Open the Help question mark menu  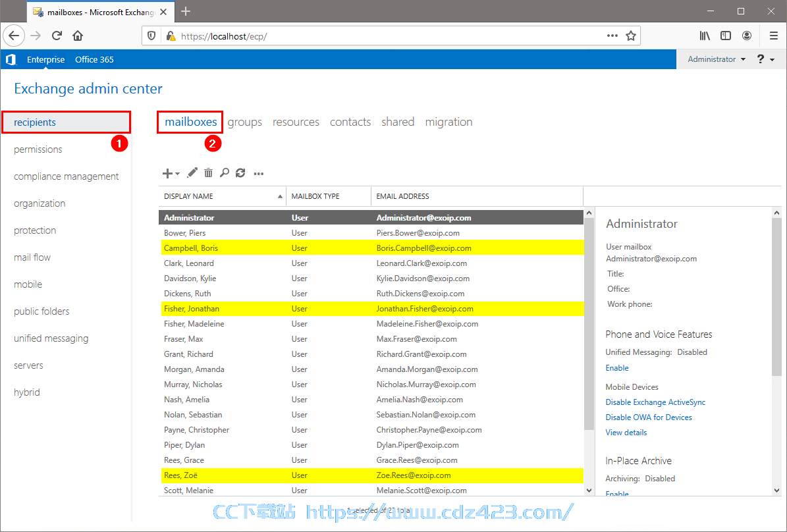pos(765,59)
